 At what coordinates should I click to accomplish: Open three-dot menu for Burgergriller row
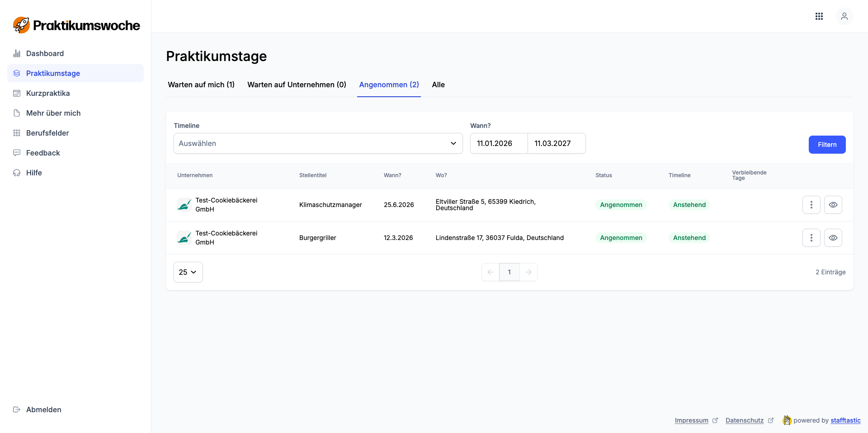[811, 238]
